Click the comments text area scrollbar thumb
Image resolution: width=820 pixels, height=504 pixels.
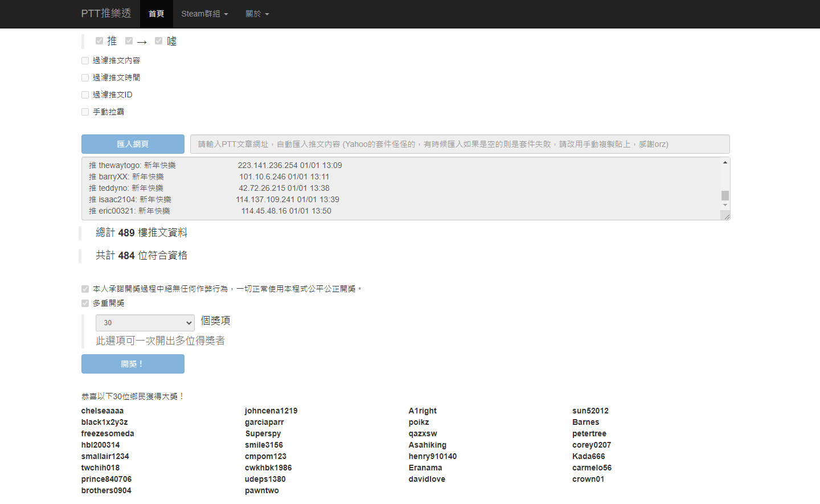click(x=725, y=195)
